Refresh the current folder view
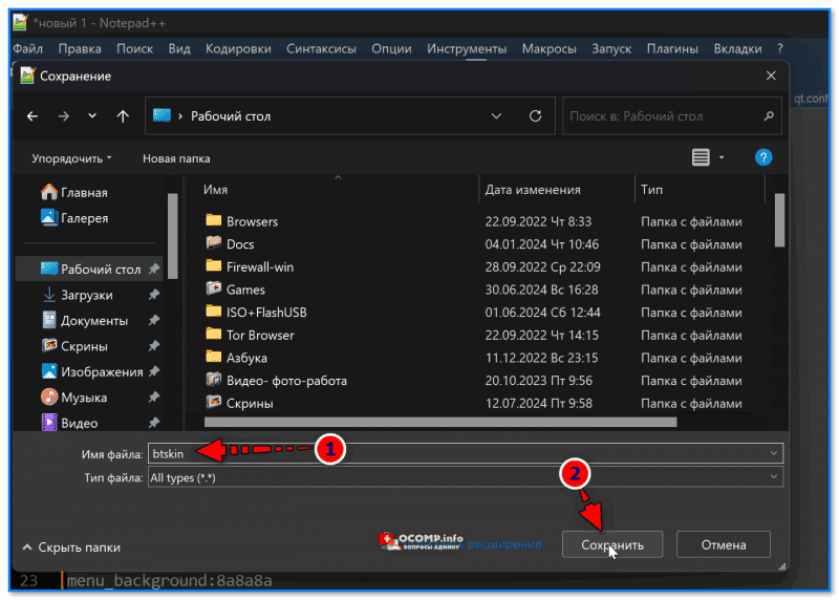 pos(535,116)
